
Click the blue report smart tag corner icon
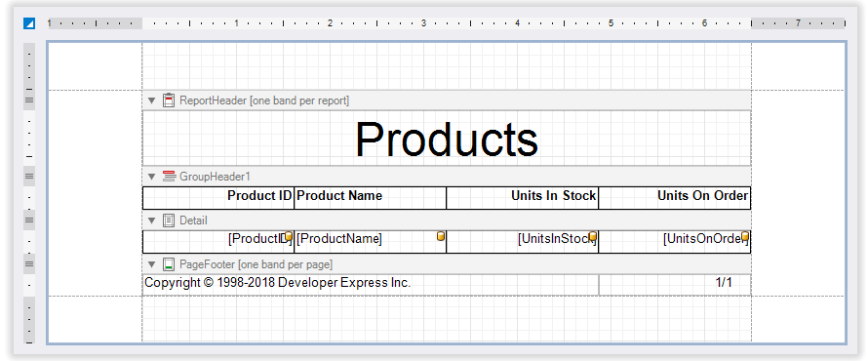tap(29, 23)
